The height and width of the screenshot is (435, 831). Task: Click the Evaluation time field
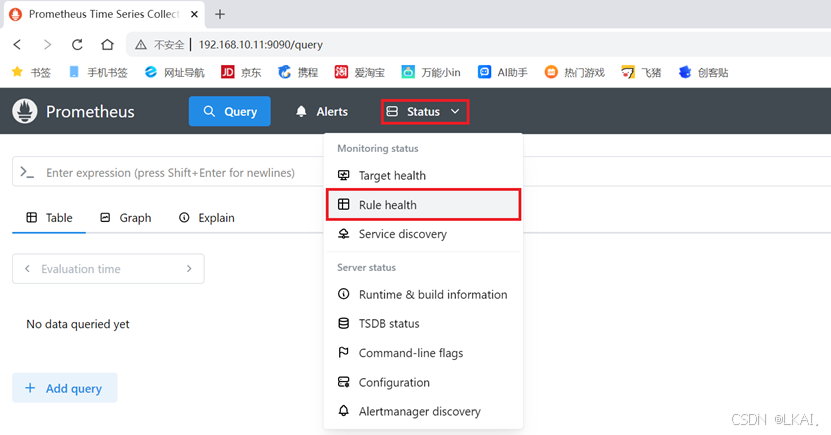tap(108, 269)
